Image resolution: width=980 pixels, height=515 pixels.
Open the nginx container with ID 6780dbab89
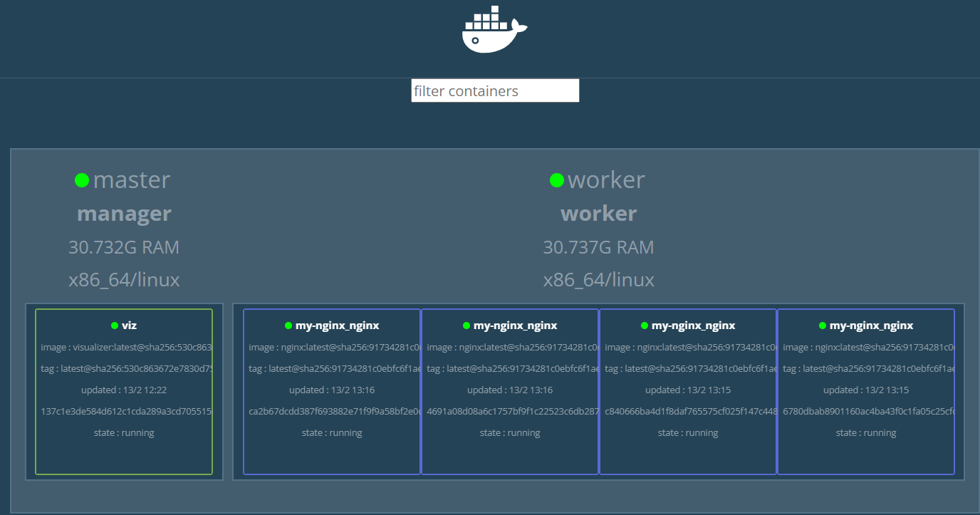coord(866,411)
